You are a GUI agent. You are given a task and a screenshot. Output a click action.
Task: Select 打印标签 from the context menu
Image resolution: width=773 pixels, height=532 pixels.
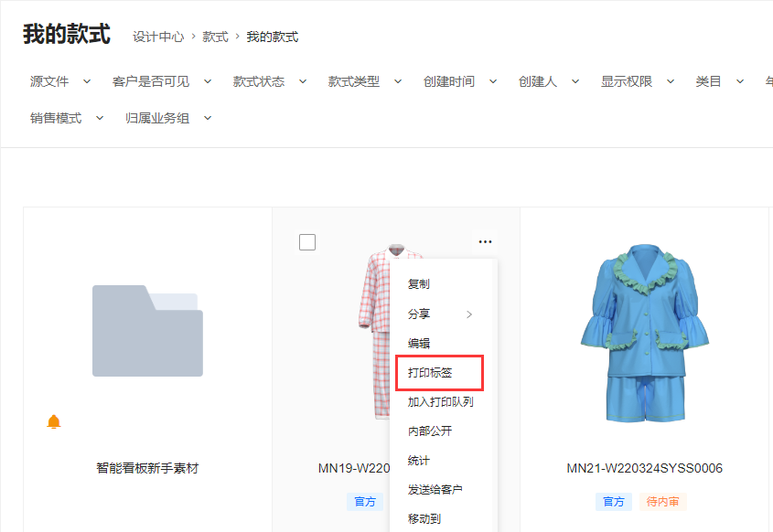pos(430,373)
